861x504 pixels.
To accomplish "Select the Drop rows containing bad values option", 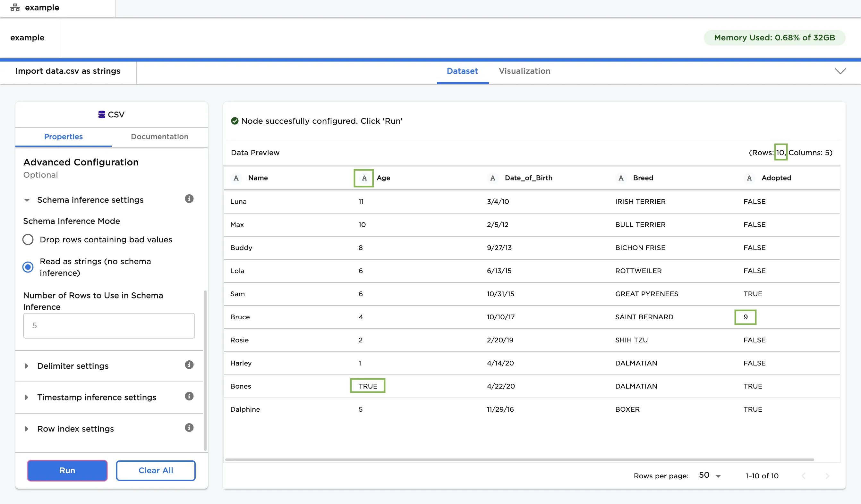I will point(28,239).
